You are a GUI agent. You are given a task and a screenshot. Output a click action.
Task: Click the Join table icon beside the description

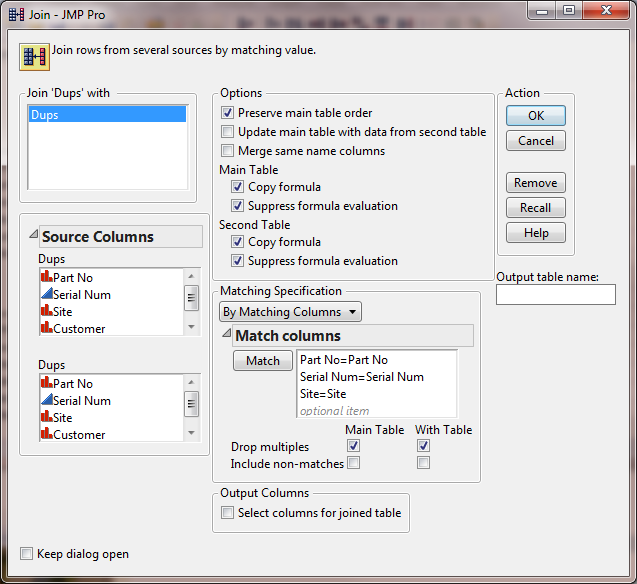point(35,57)
